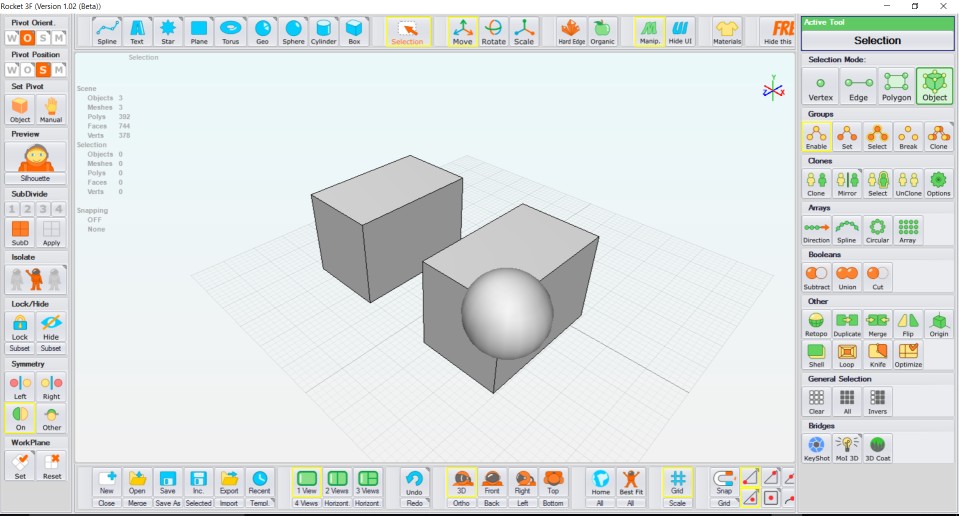Image resolution: width=959 pixels, height=516 pixels.
Task: Set SubDivide level to 2
Action: (28, 209)
